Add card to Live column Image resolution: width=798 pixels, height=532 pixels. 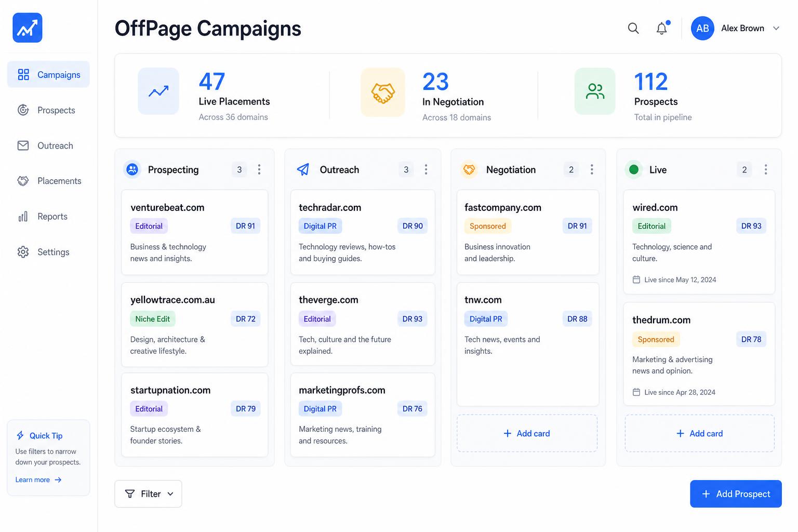pyautogui.click(x=700, y=433)
